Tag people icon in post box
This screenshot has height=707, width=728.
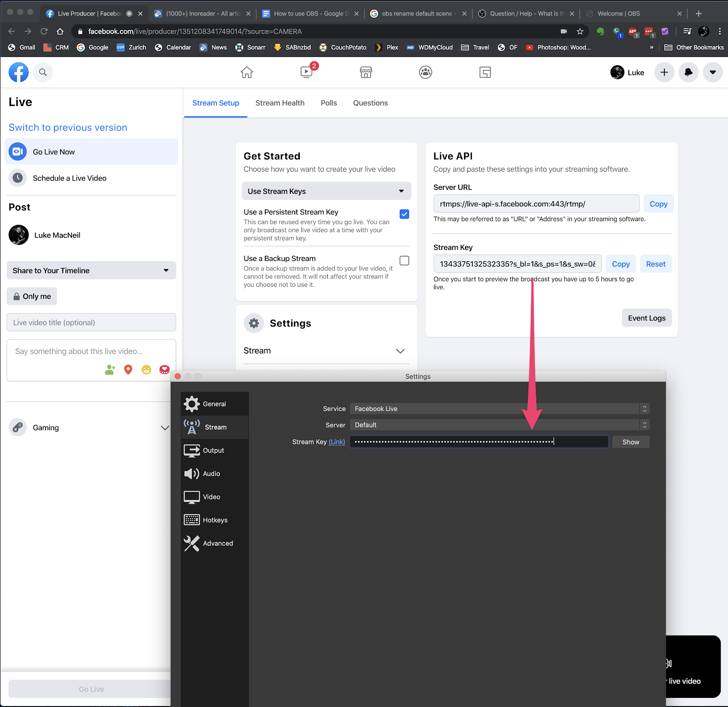110,370
